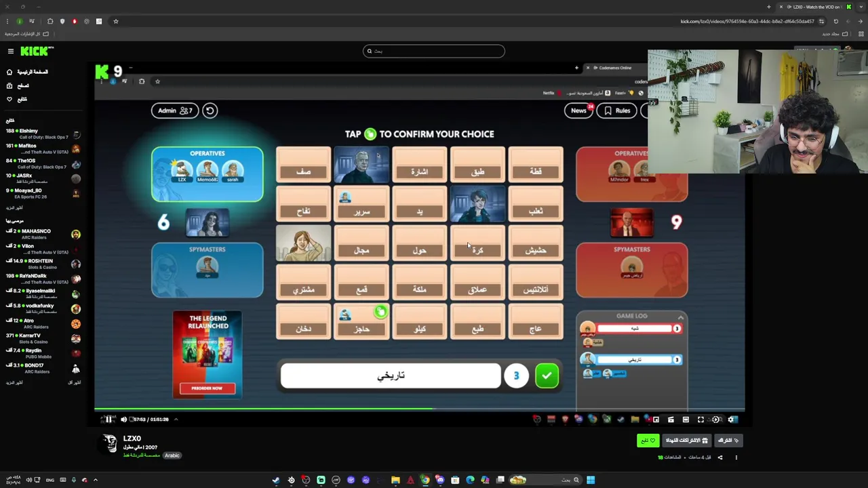868x488 pixels.
Task: Click the subscribe button
Action: pos(729,441)
